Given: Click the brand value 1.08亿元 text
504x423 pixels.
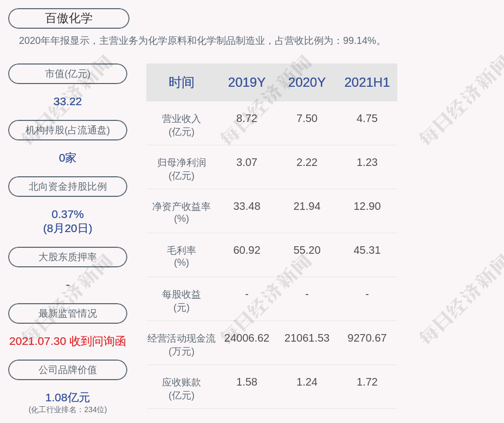Looking at the screenshot, I should [68, 398].
